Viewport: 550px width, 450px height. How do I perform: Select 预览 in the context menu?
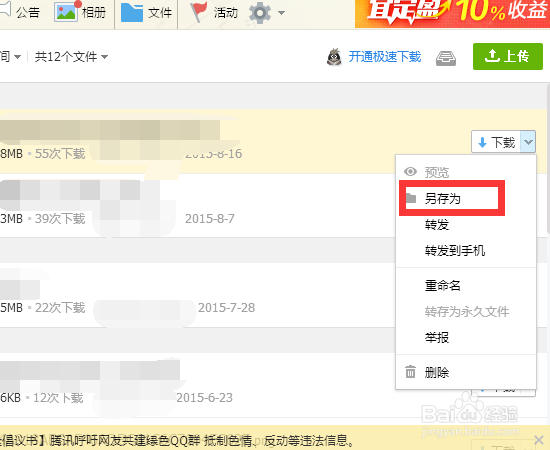(x=466, y=172)
